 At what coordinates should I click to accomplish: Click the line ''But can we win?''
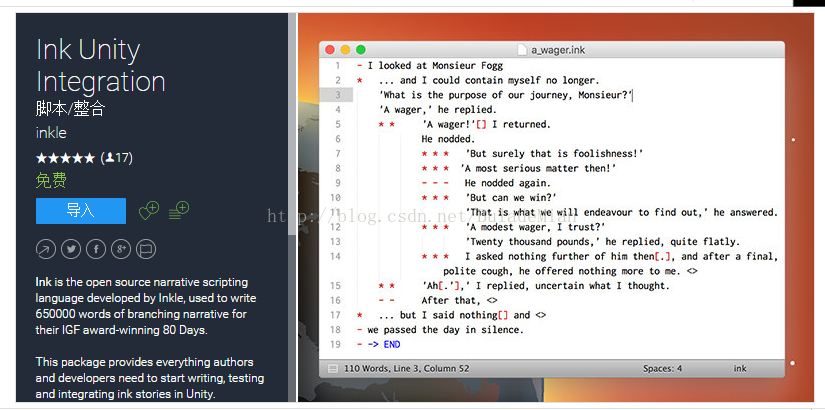coord(511,198)
